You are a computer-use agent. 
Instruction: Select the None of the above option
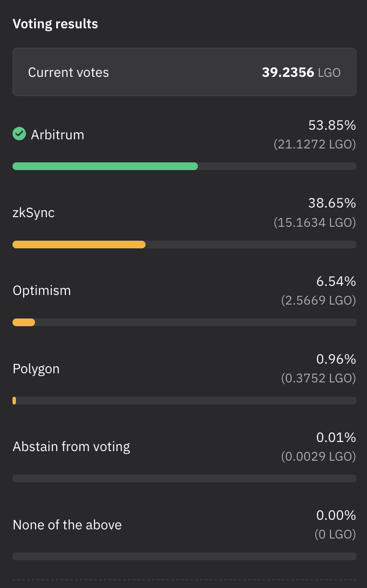point(67,525)
